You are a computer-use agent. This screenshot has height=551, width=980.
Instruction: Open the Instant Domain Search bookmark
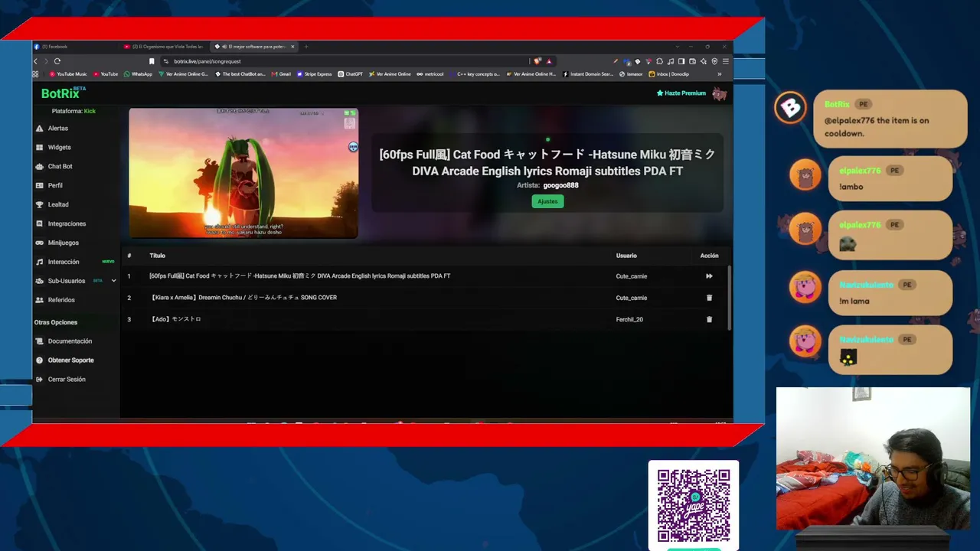[x=588, y=74]
